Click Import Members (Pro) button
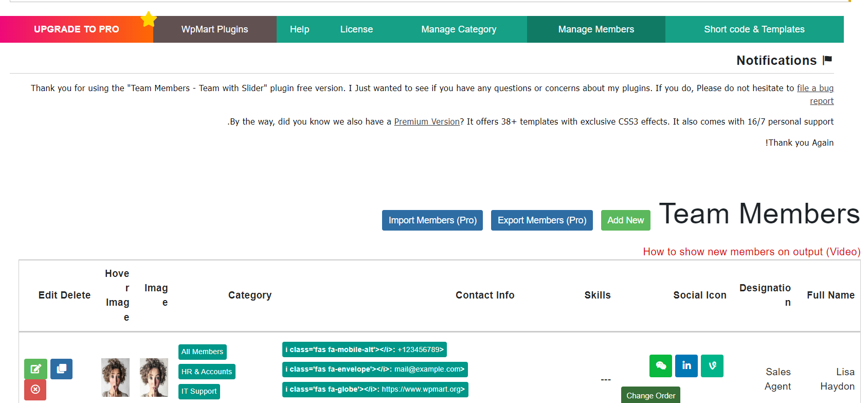868x403 pixels. click(432, 220)
